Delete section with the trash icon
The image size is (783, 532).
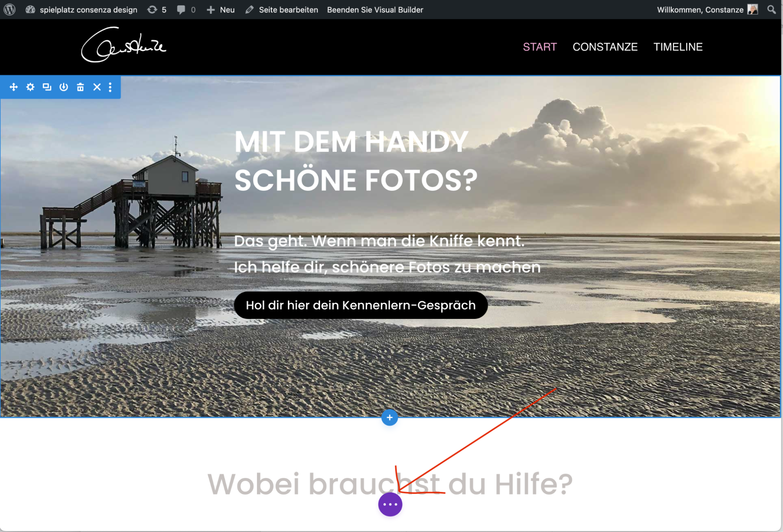[80, 87]
